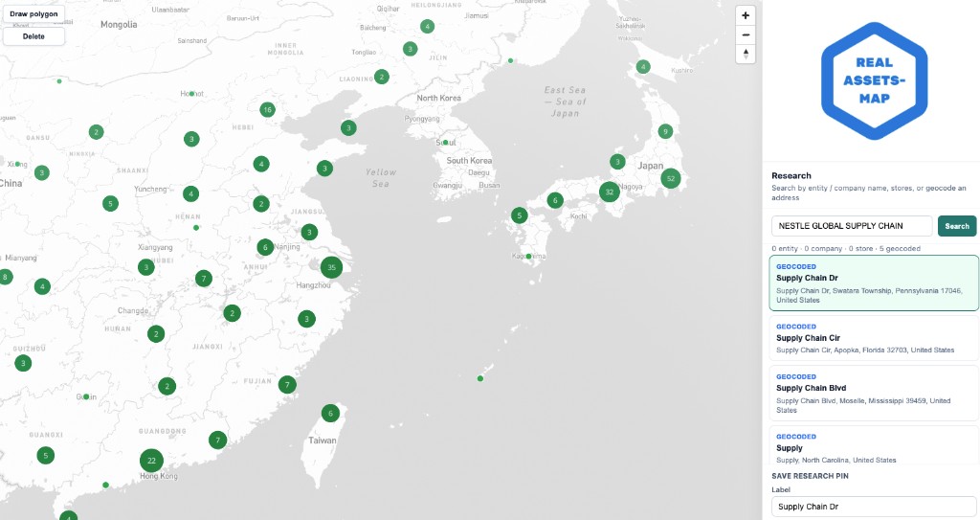The image size is (980, 520).
Task: Click the Real Assets-Map hexagon logo
Action: tap(874, 80)
